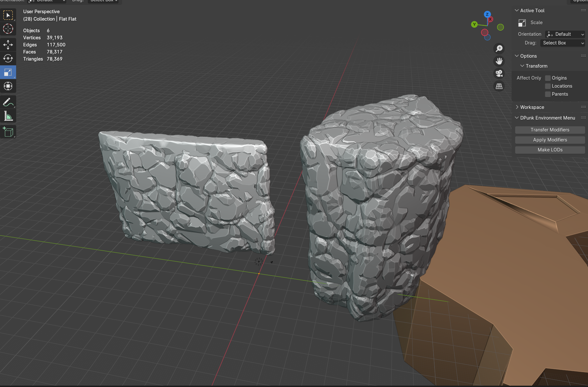
Task: Enable Affect Only Locations checkbox
Action: tap(548, 86)
